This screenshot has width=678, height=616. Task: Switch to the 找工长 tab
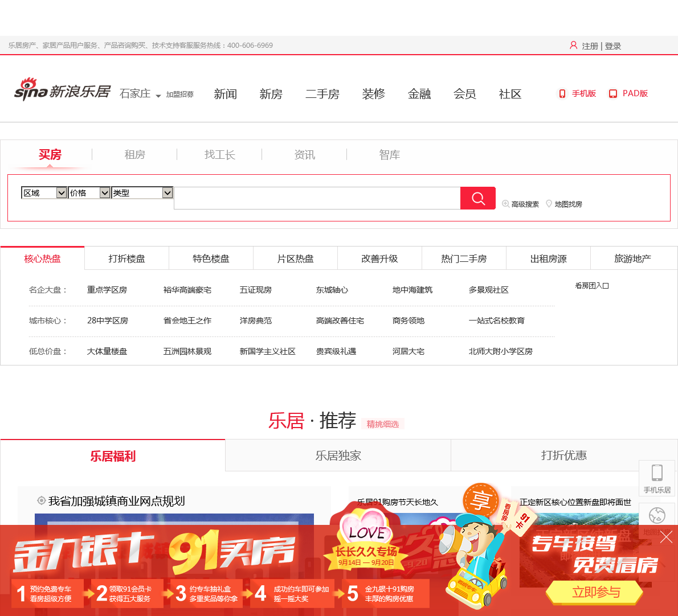[x=220, y=155]
